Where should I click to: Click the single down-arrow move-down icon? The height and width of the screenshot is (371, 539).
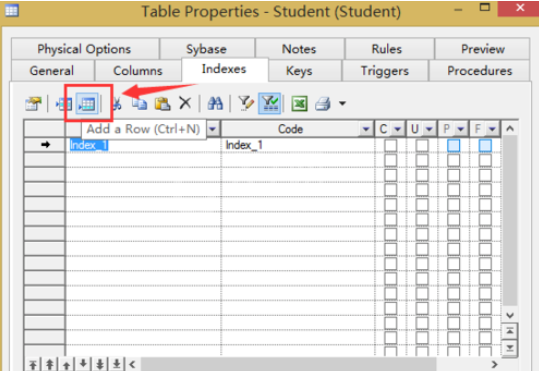pyautogui.click(x=83, y=363)
